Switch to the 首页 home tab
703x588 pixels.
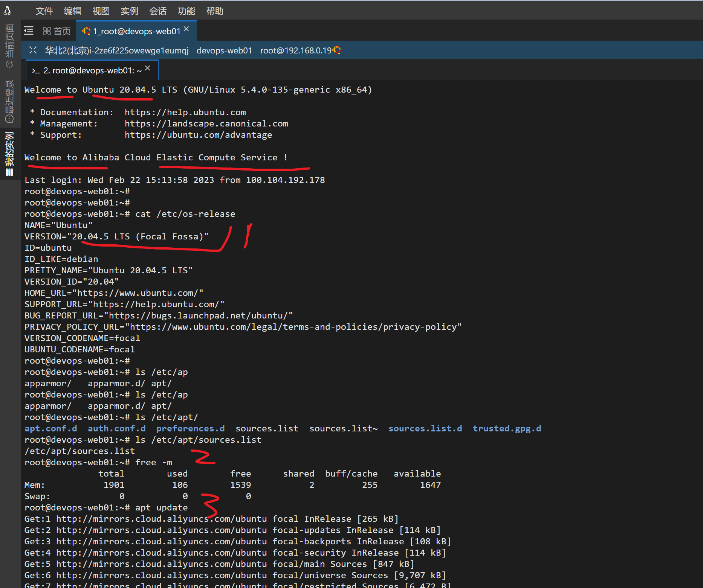(57, 31)
